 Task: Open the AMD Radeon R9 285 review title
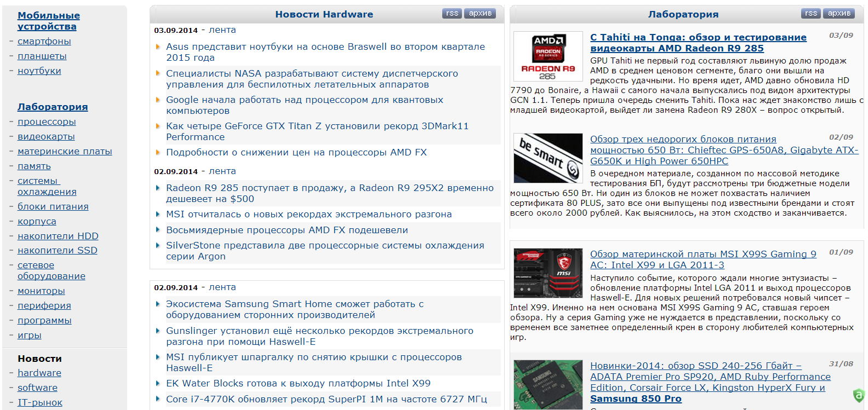tap(699, 43)
